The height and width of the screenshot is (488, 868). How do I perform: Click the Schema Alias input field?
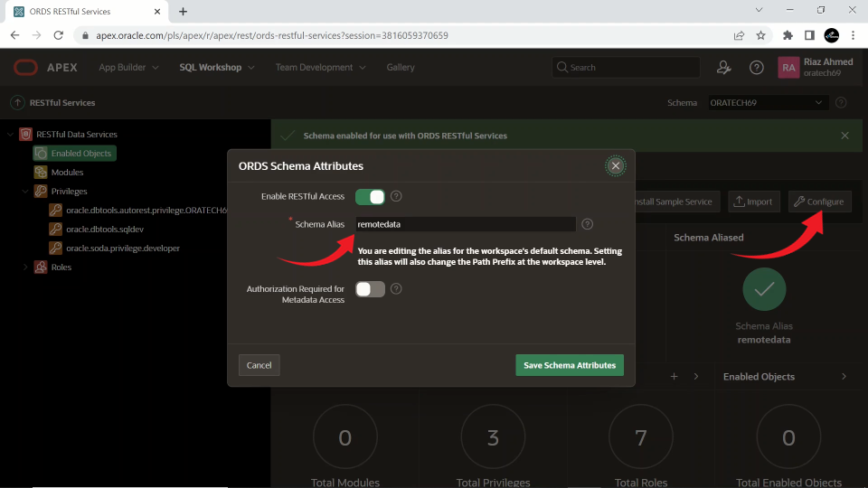click(465, 224)
